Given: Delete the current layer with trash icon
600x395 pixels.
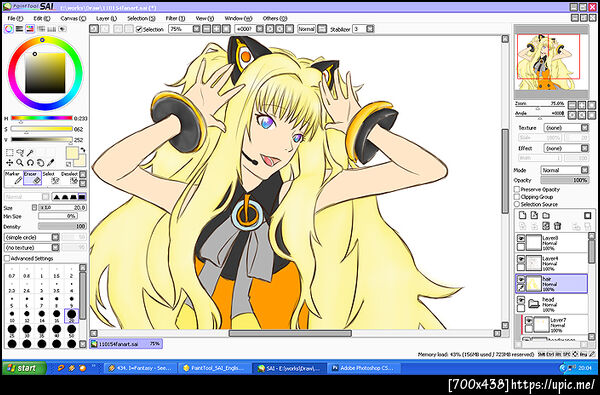Looking at the screenshot, I should [558, 226].
